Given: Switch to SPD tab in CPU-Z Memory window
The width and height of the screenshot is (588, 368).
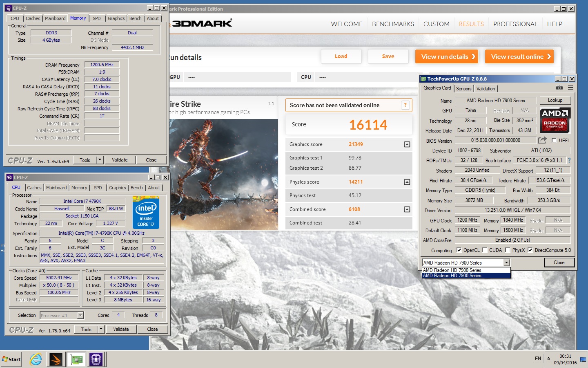Looking at the screenshot, I should click(x=97, y=18).
